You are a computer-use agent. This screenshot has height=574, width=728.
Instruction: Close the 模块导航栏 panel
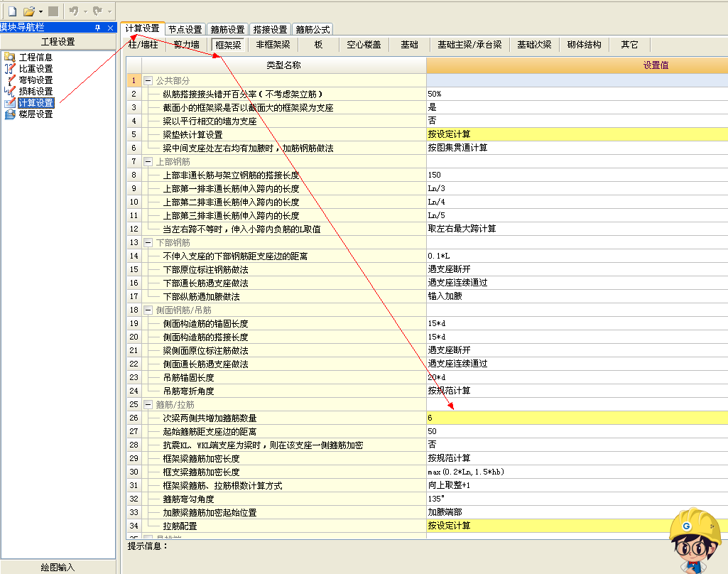pos(110,28)
